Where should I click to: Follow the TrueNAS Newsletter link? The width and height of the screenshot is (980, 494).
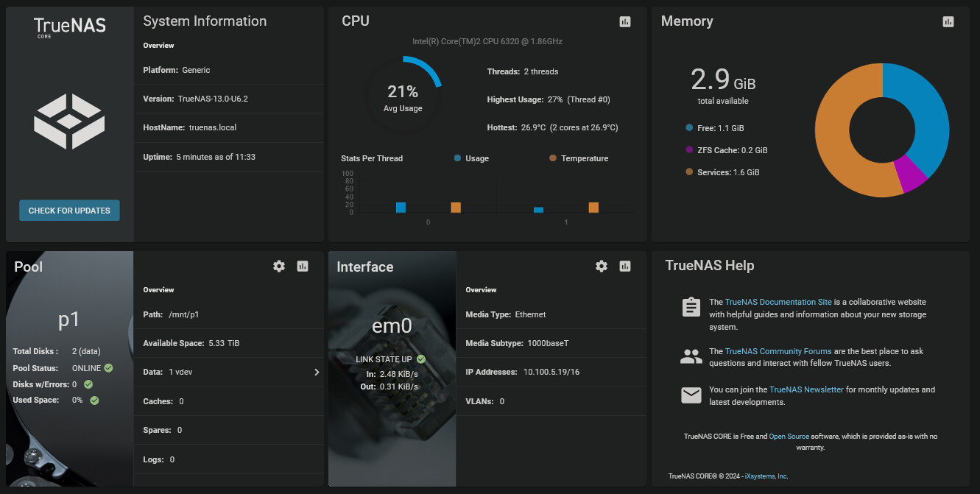pyautogui.click(x=806, y=389)
